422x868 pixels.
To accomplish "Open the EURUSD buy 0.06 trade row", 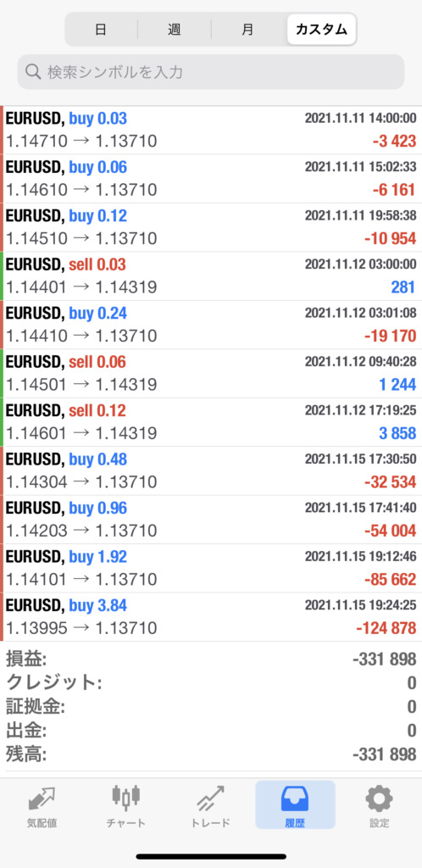I will pyautogui.click(x=211, y=179).
